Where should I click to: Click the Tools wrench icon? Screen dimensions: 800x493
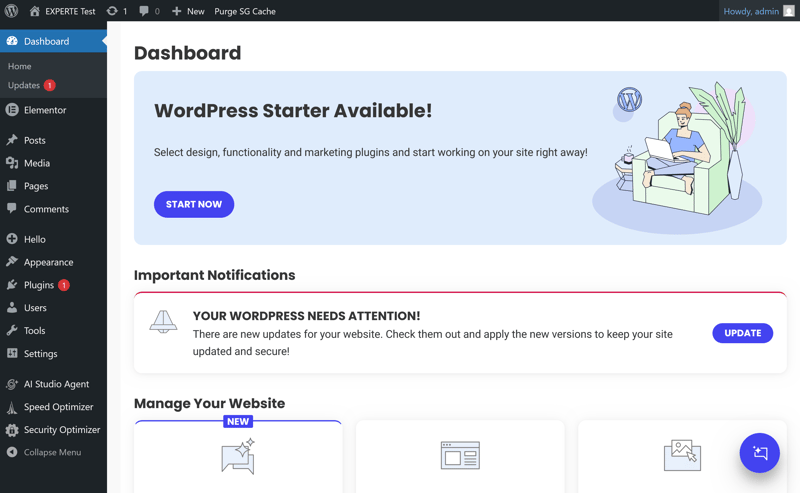12,330
